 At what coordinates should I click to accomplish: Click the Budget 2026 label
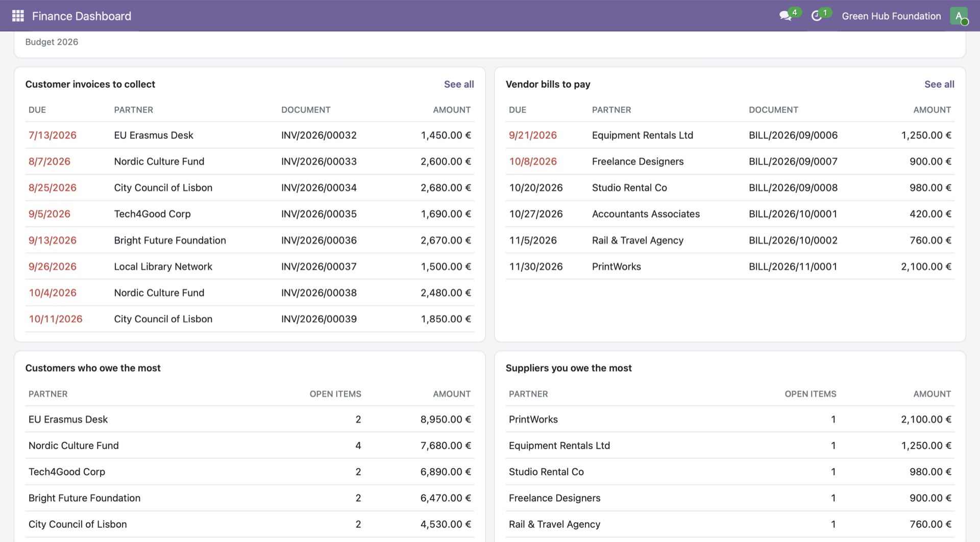(52, 42)
